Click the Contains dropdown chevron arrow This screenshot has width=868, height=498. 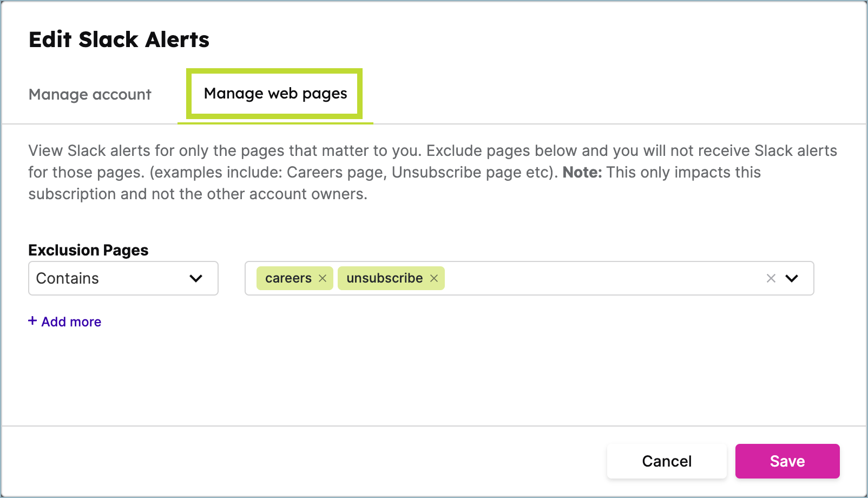tap(196, 278)
